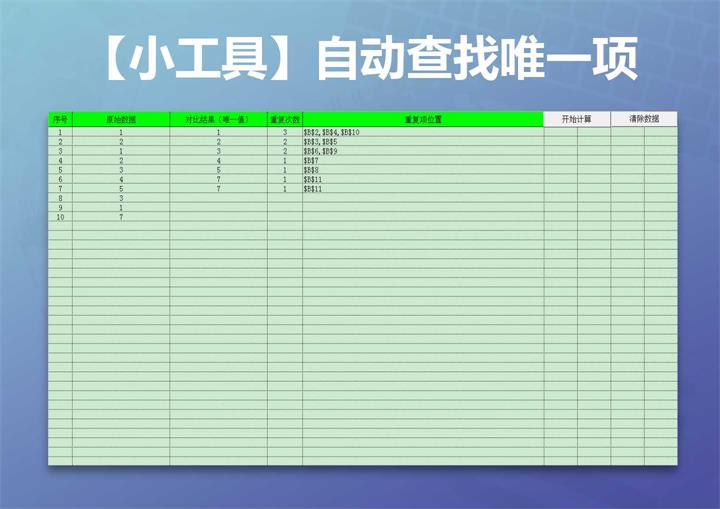Screen dimensions: 720x509
Task: Select the 序号 column header
Action: tap(60, 120)
